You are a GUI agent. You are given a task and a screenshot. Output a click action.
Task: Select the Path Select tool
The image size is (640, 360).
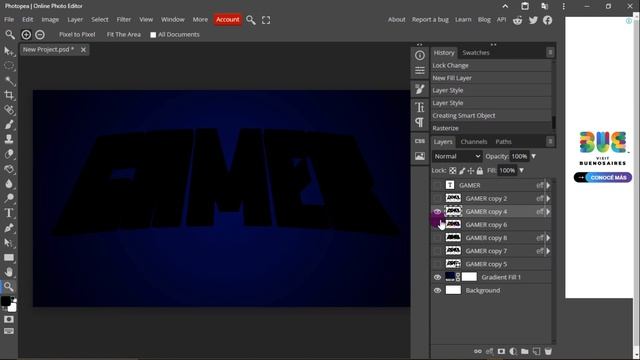(9, 242)
